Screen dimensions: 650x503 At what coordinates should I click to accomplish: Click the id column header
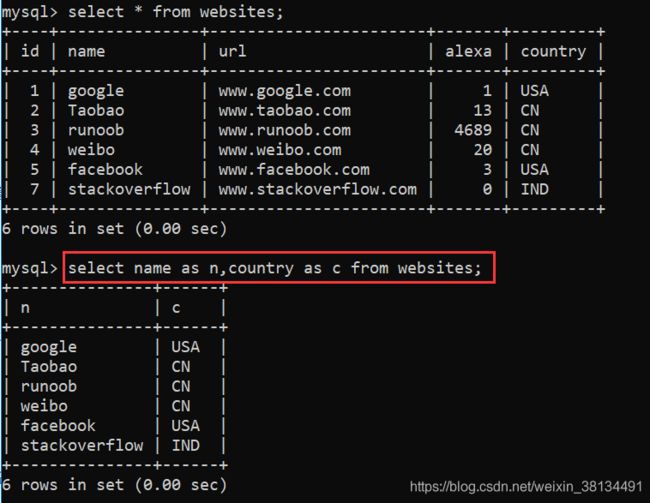[x=30, y=51]
